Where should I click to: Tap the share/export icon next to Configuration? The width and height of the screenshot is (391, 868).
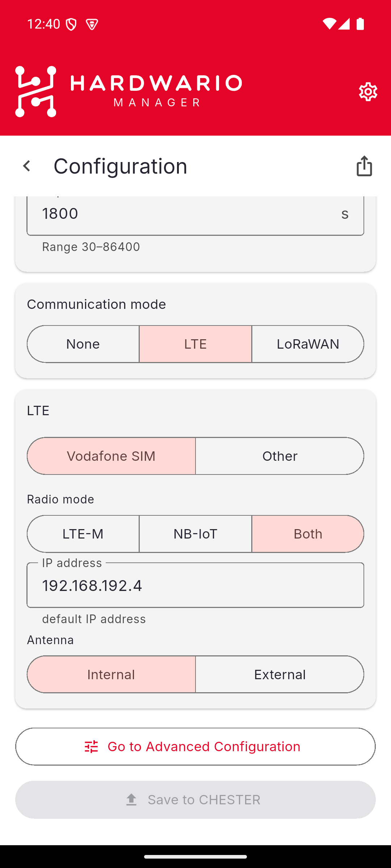[364, 166]
